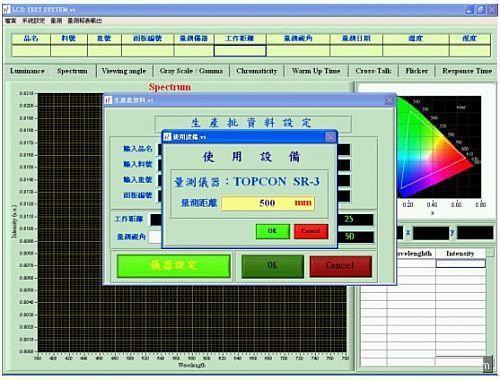The width and height of the screenshot is (500, 380).
Task: Click the black x coordinate value field
Action: [x=431, y=233]
